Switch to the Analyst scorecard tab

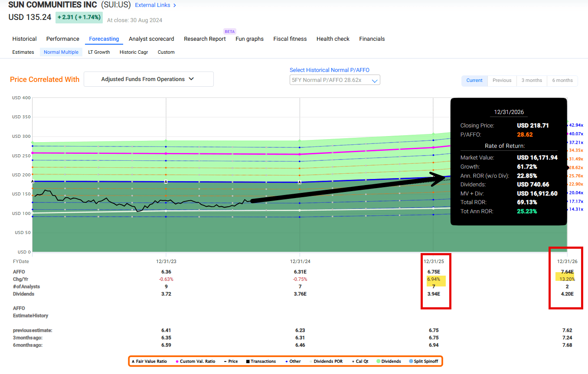coord(151,39)
